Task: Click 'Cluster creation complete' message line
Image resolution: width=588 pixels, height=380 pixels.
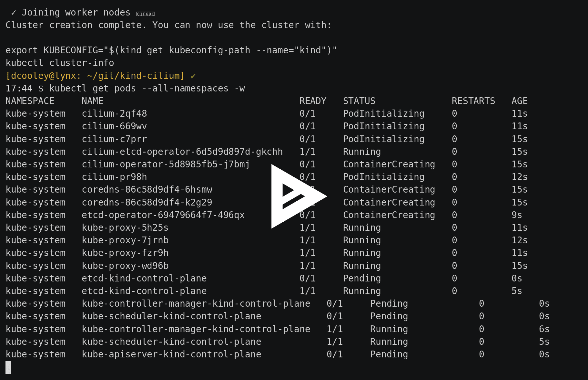Action: pos(168,25)
